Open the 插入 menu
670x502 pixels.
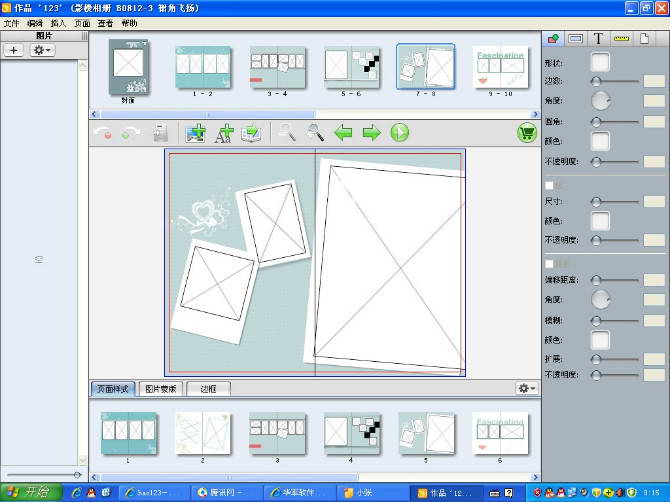click(x=58, y=23)
